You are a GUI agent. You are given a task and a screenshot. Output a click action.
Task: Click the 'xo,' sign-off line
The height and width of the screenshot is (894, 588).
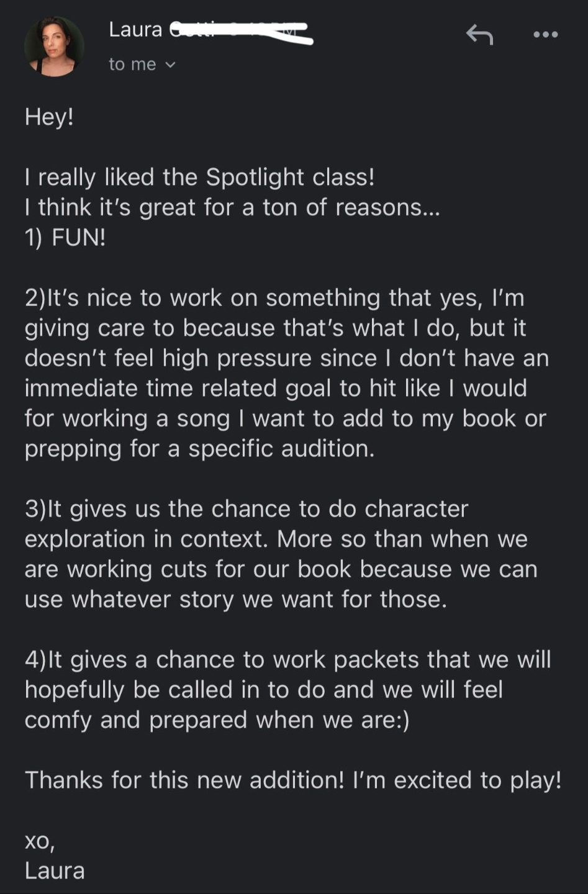pos(40,841)
